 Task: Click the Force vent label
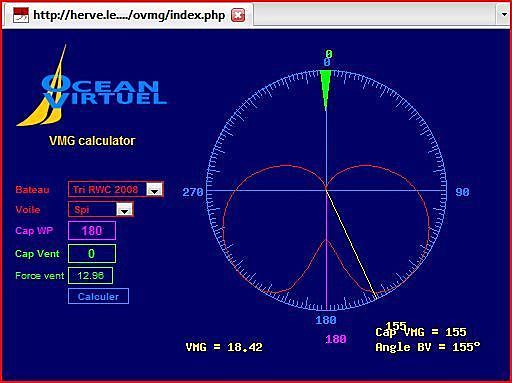point(39,276)
